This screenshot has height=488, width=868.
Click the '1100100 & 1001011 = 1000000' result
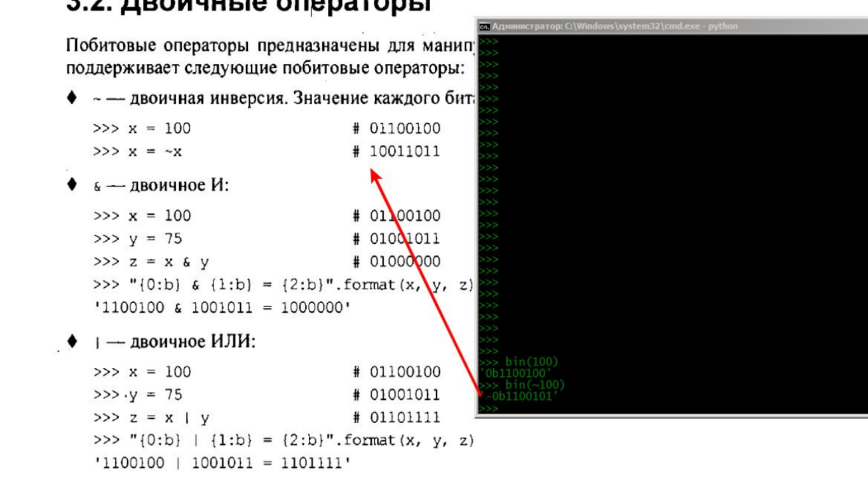point(222,308)
